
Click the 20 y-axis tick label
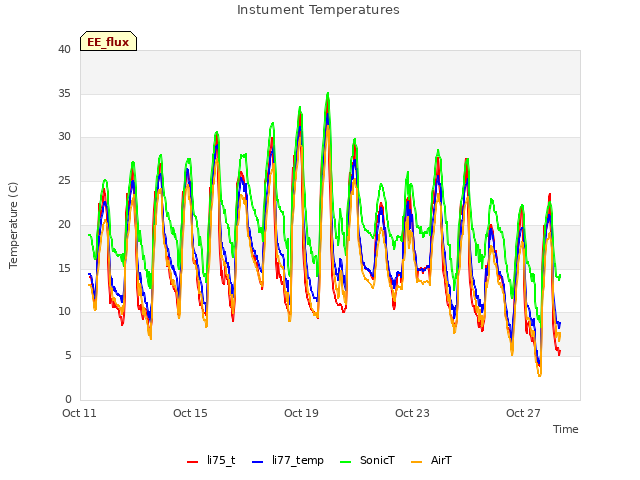click(x=64, y=224)
